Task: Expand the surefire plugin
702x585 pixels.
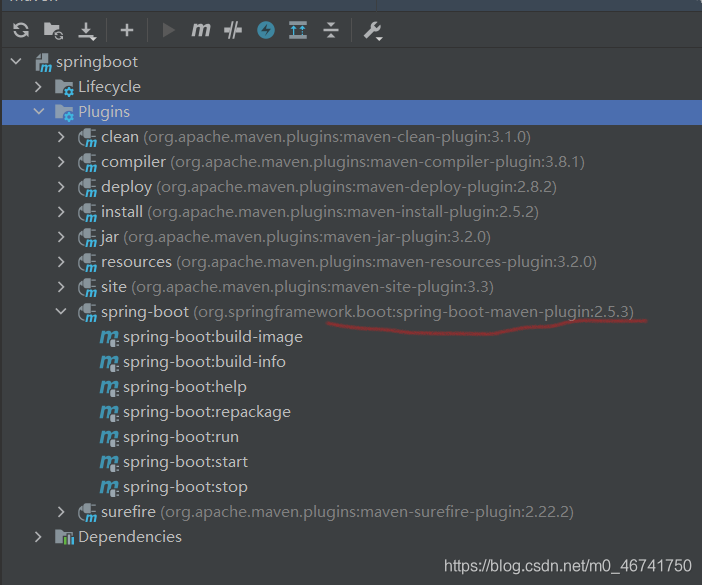Action: pos(61,512)
